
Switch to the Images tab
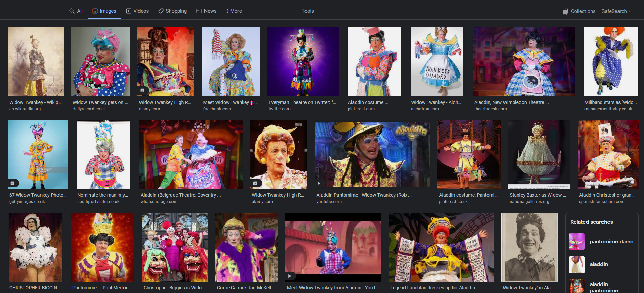click(x=104, y=11)
